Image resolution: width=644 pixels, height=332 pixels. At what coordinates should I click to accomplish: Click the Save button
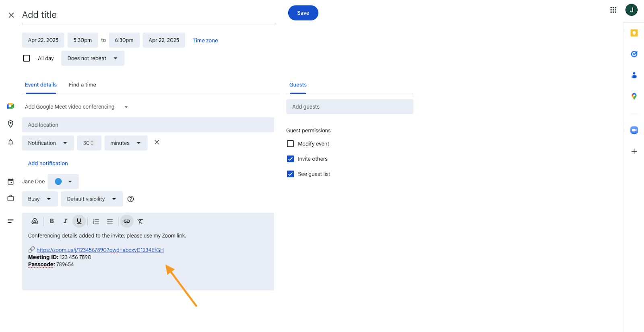(303, 13)
